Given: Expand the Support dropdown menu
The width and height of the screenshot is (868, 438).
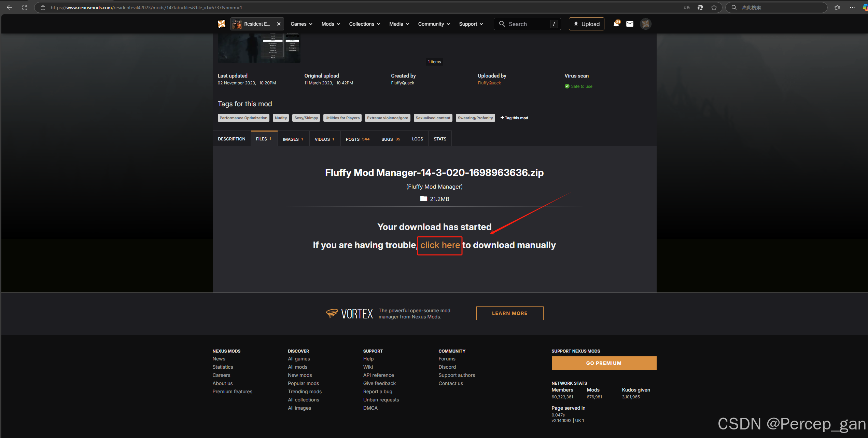Looking at the screenshot, I should click(x=471, y=24).
